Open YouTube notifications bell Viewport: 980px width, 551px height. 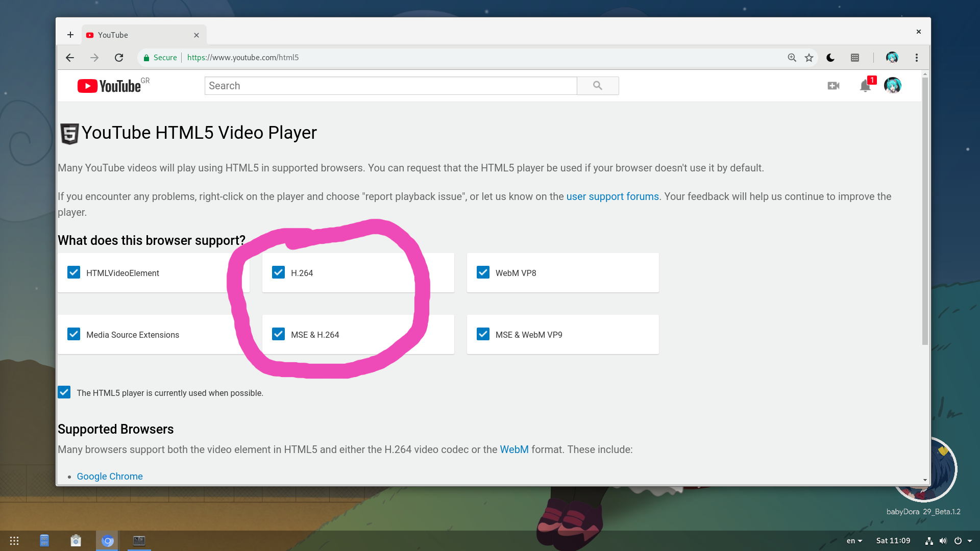865,86
